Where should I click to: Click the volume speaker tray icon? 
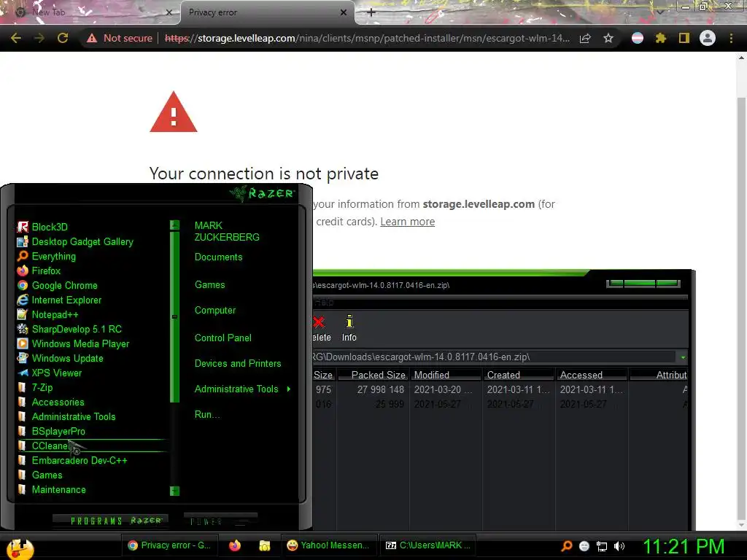pos(619,546)
